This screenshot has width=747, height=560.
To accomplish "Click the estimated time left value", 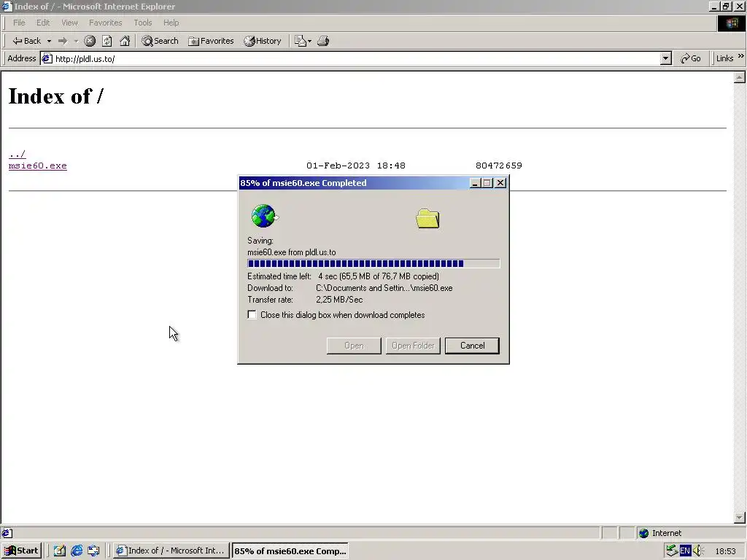I will point(379,276).
